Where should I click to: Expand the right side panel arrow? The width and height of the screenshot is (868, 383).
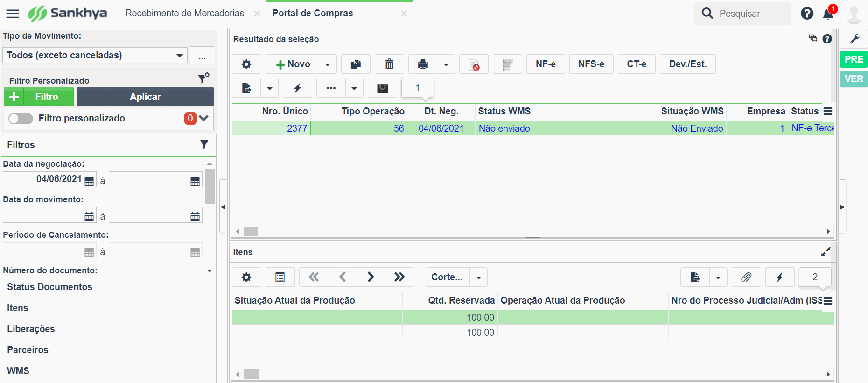[x=842, y=206]
